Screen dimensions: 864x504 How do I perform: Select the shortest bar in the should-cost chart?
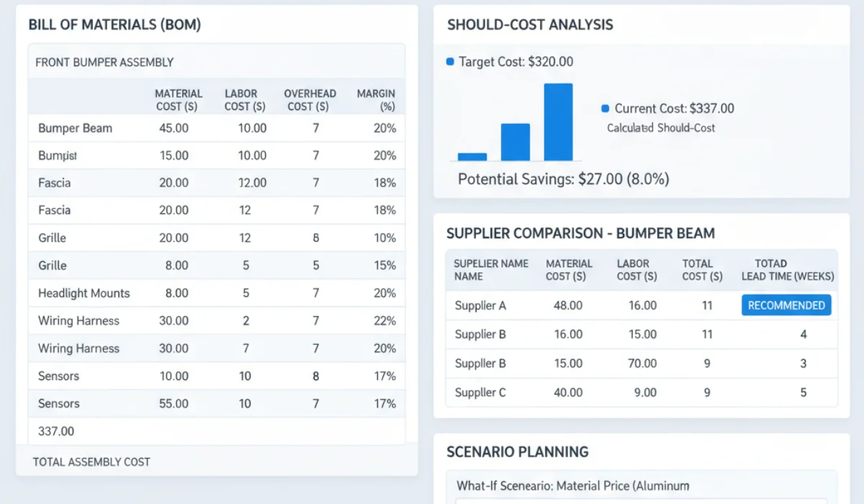tap(472, 156)
